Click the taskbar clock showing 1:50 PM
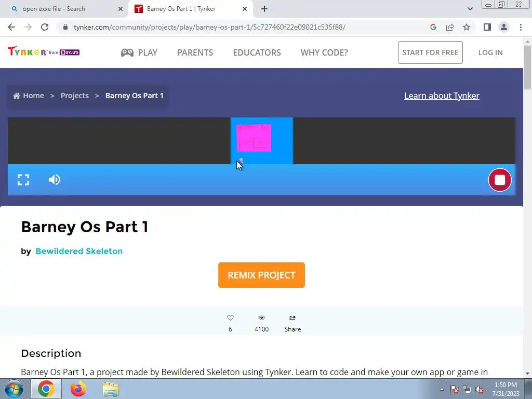This screenshot has height=399, width=532. (x=506, y=389)
